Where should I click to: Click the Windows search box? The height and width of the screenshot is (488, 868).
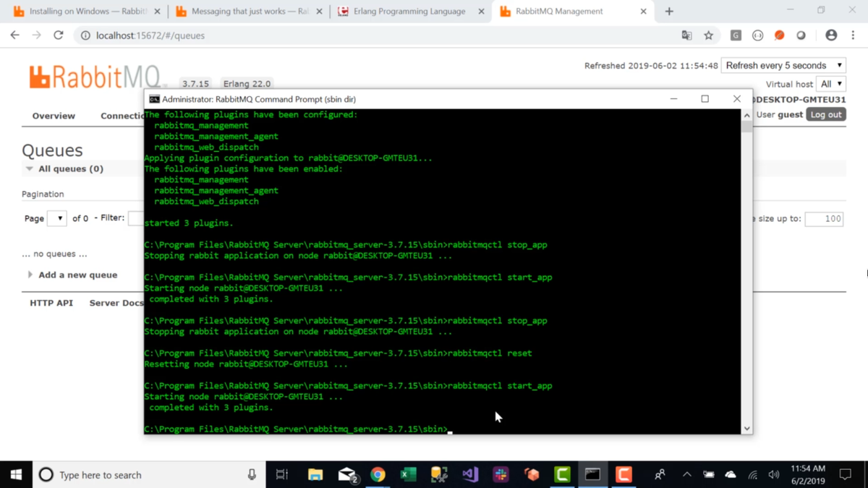coord(148,475)
